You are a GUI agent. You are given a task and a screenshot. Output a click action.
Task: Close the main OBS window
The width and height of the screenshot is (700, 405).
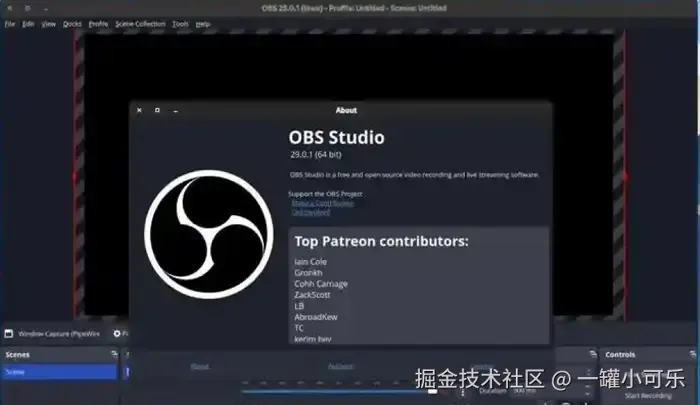click(10, 8)
